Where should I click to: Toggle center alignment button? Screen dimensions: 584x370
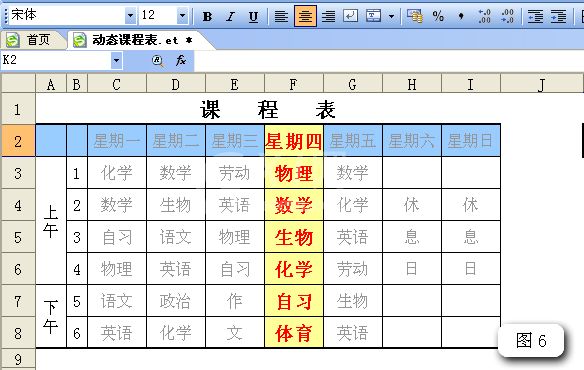click(x=305, y=16)
